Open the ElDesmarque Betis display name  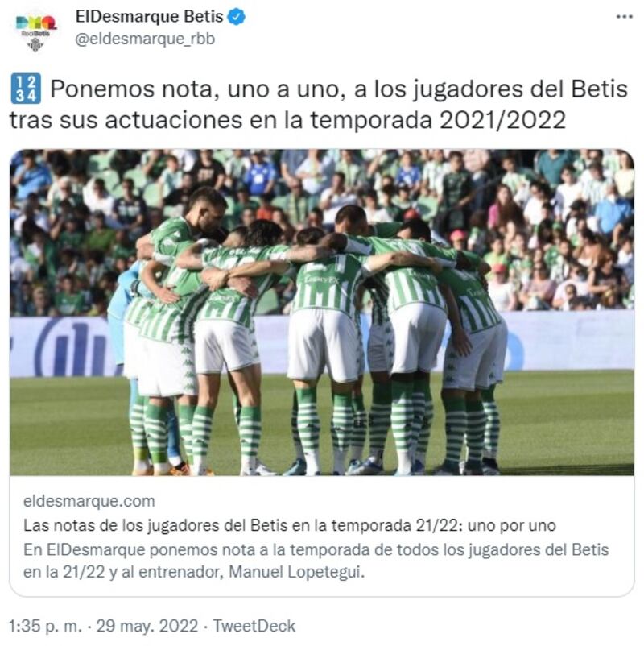point(150,17)
